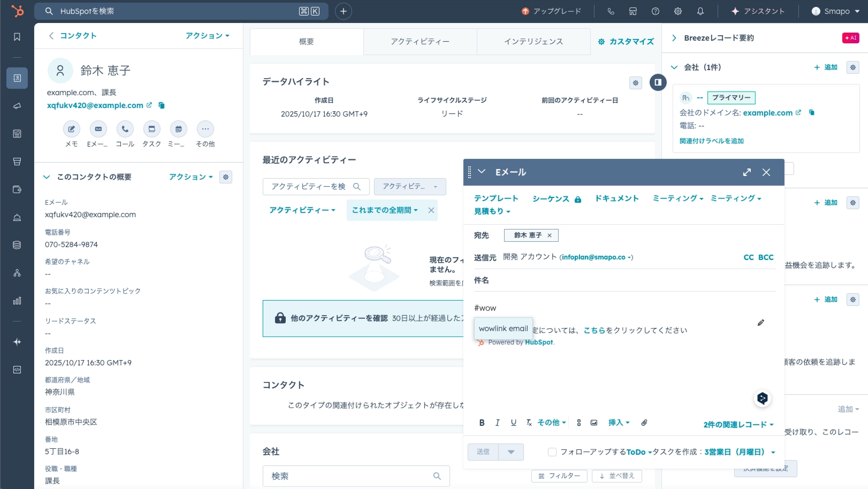Screen dimensions: 868x489
Task: Open the contacts icon in left sidebar
Action: [x=17, y=78]
